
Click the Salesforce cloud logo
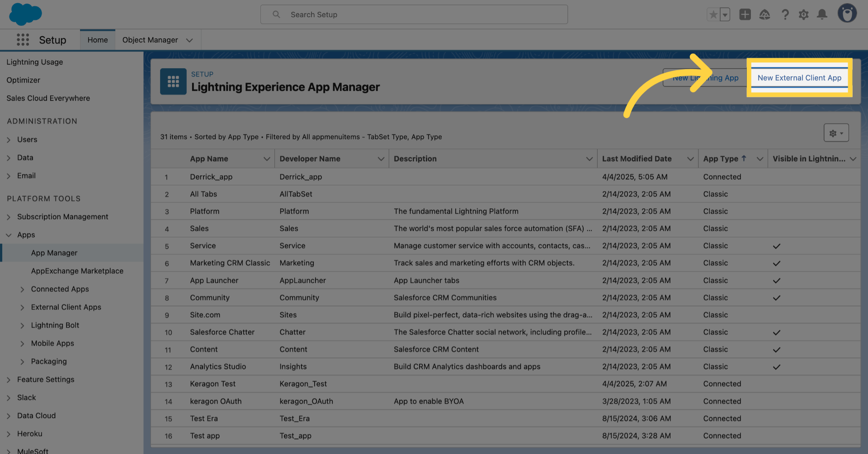pyautogui.click(x=25, y=14)
